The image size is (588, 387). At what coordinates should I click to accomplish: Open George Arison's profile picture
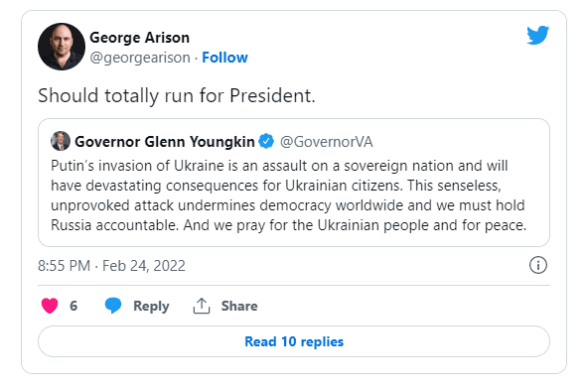(62, 47)
